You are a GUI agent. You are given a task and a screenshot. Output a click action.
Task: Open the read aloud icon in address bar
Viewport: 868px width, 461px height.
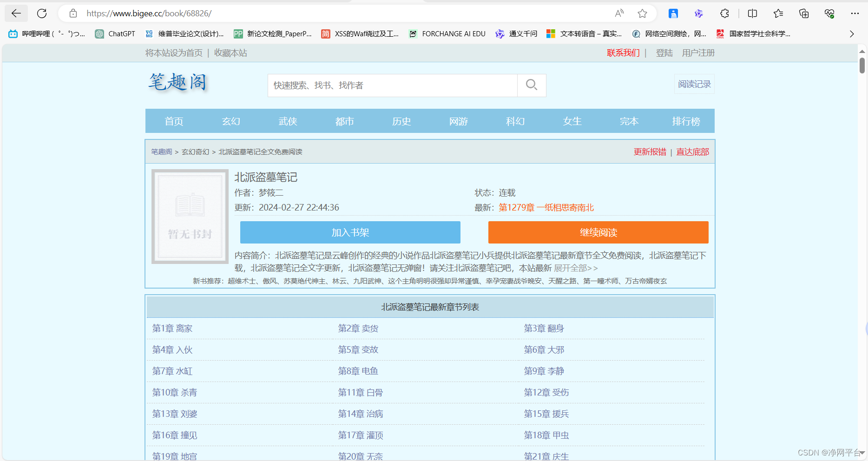(x=619, y=13)
